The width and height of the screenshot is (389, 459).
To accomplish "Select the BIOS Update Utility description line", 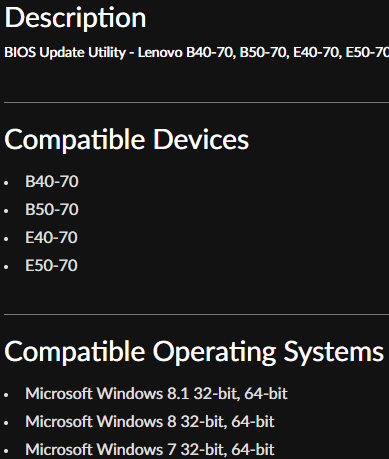I will point(197,52).
